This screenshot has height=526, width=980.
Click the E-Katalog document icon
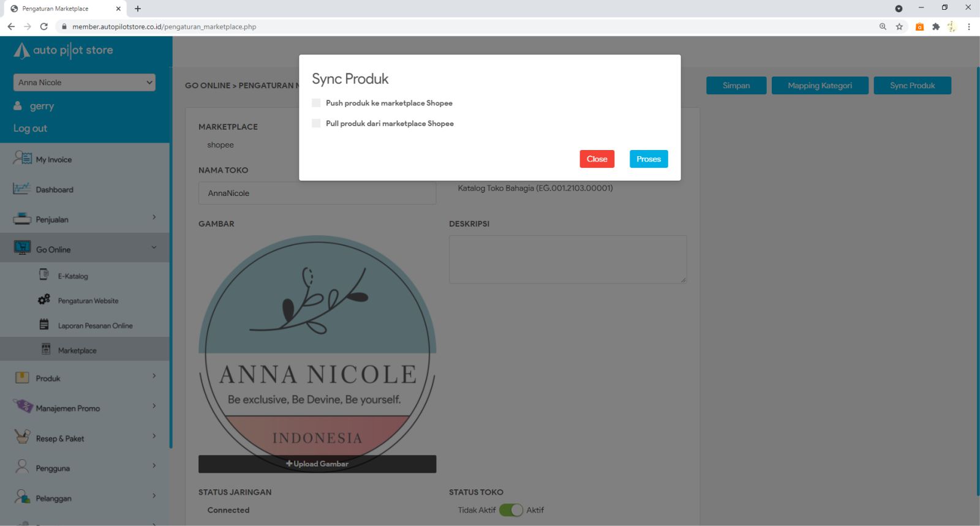(44, 275)
